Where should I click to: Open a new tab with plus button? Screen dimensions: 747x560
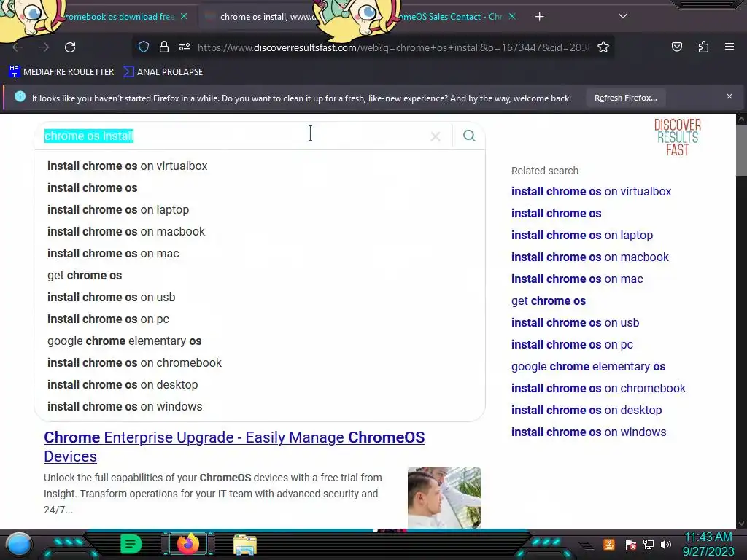pos(539,17)
